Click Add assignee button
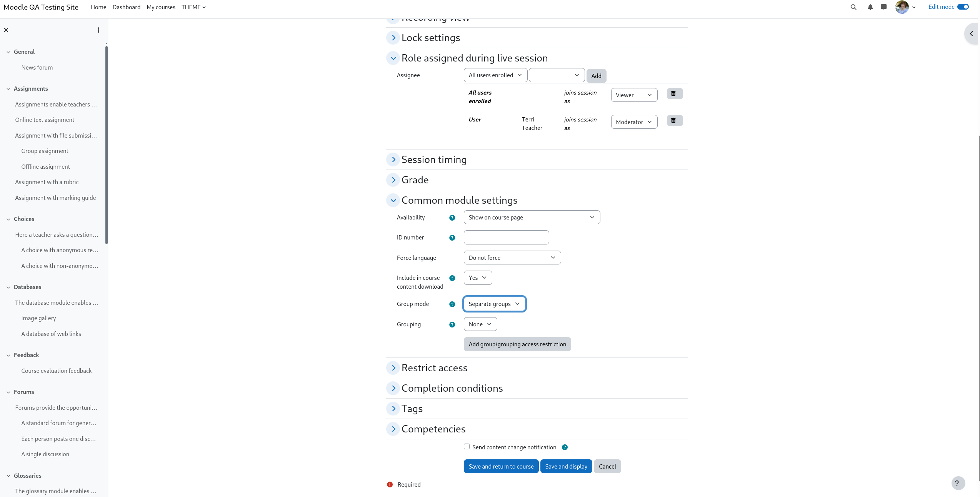The image size is (980, 497). pyautogui.click(x=596, y=76)
